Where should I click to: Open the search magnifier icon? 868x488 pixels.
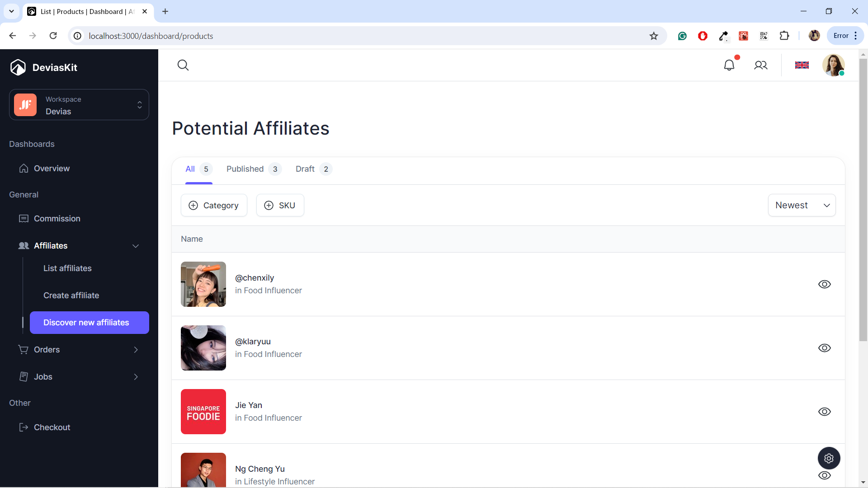[183, 65]
